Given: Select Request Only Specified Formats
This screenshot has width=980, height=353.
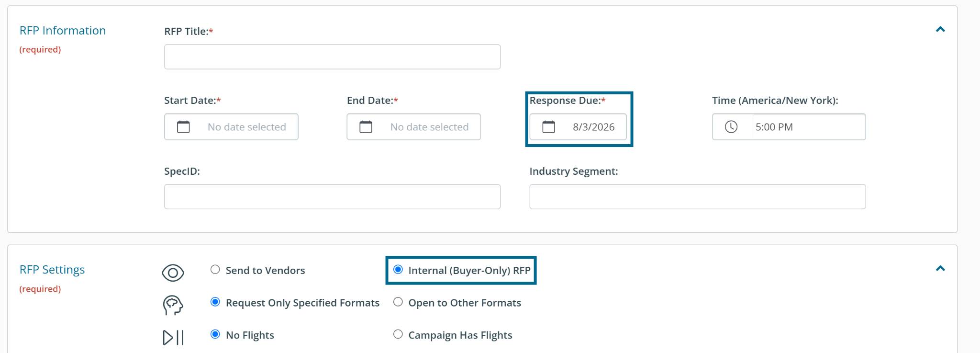Looking at the screenshot, I should 215,302.
